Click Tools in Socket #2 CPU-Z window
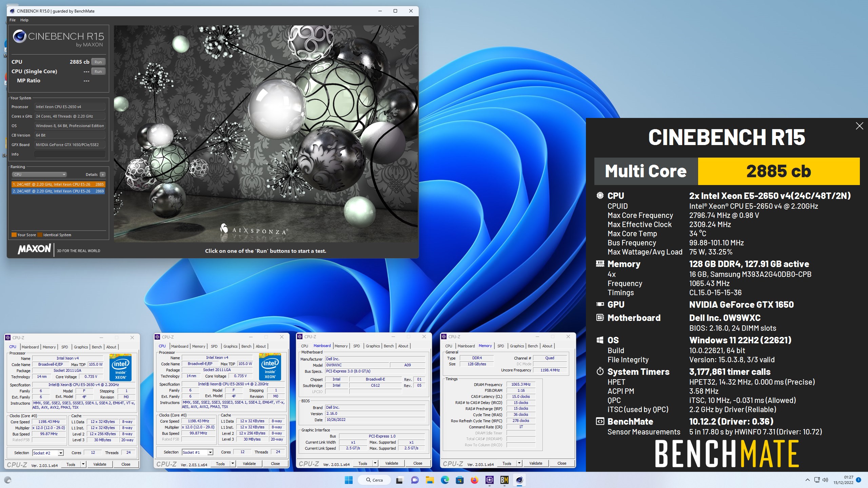The height and width of the screenshot is (488, 868). (x=71, y=464)
